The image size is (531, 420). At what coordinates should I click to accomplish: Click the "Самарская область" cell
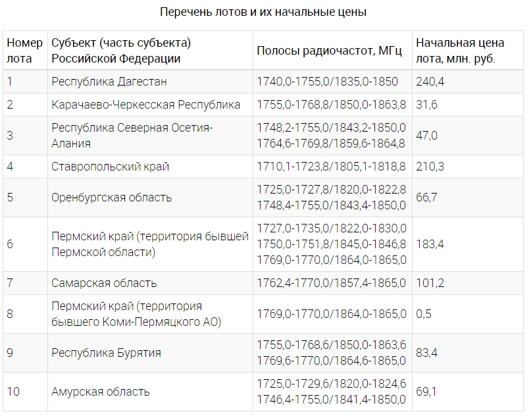coord(104,283)
